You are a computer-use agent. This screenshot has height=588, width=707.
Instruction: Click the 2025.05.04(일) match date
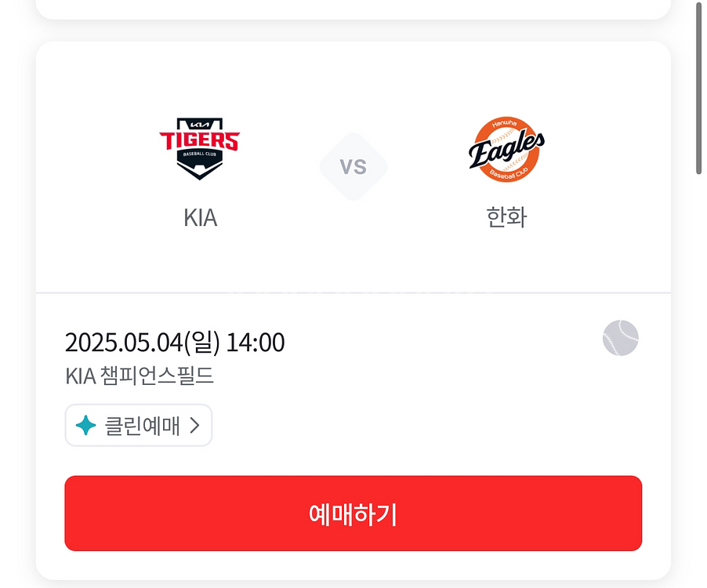(143, 343)
